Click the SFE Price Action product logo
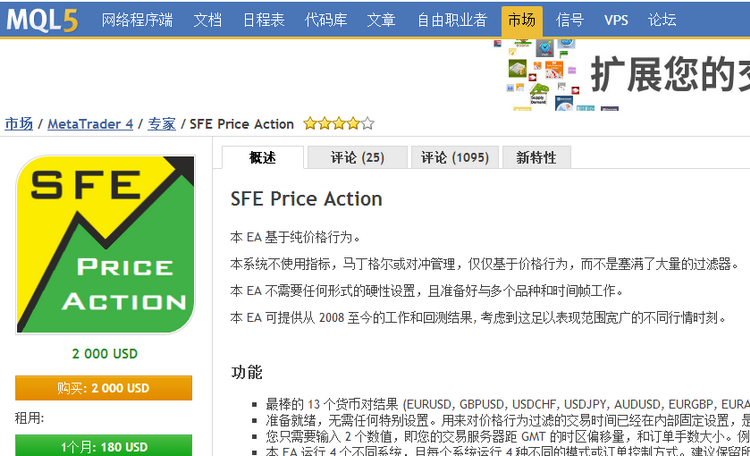Viewport: 750px width, 456px height. tap(105, 245)
